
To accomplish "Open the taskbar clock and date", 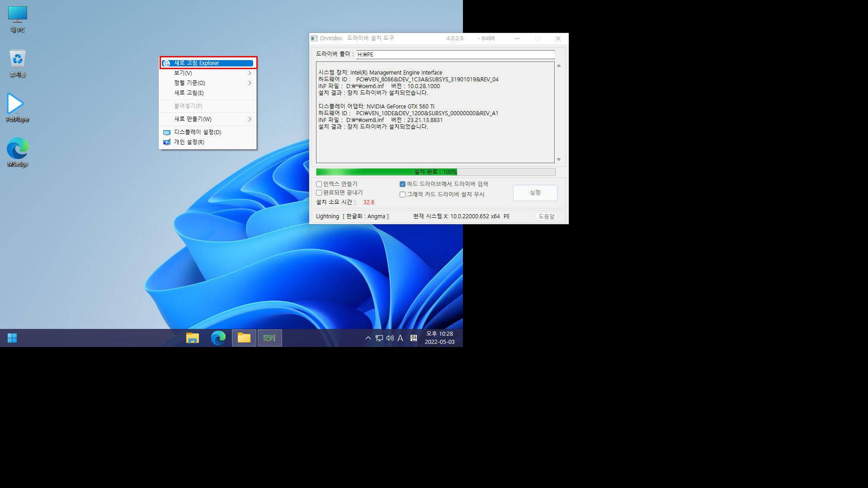I will (x=439, y=338).
